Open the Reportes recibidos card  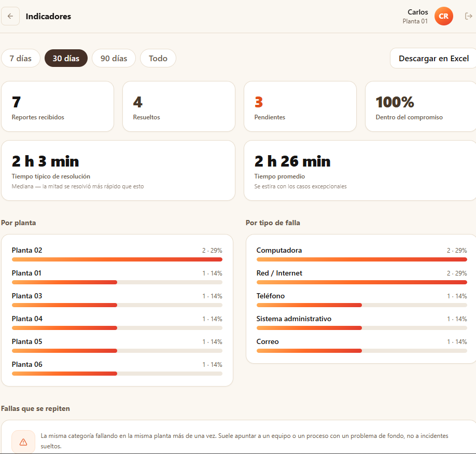[x=58, y=106]
